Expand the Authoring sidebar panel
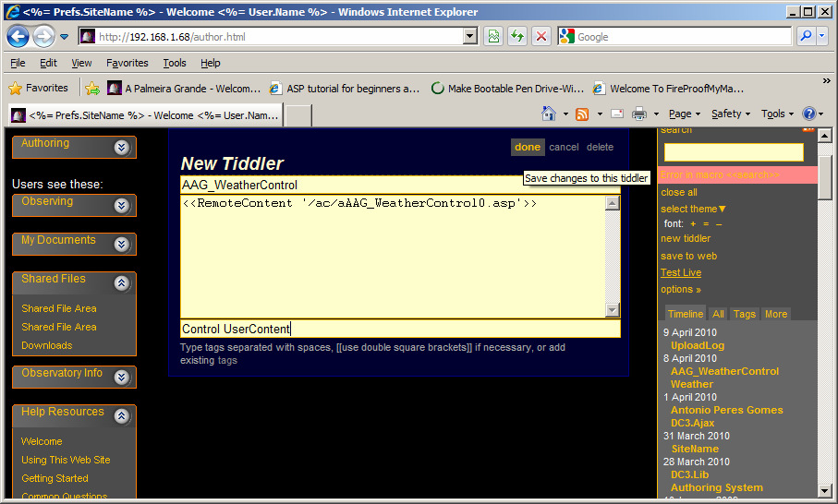 122,148
